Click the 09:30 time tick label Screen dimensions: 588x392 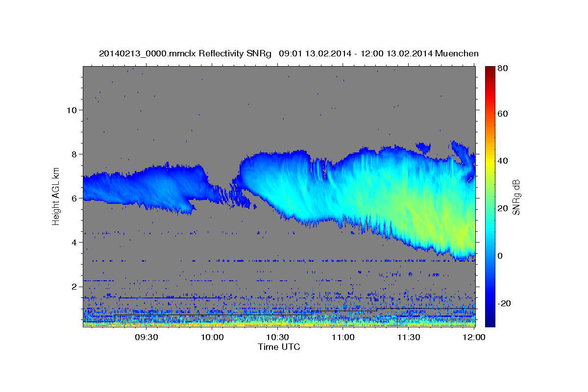[x=146, y=337]
